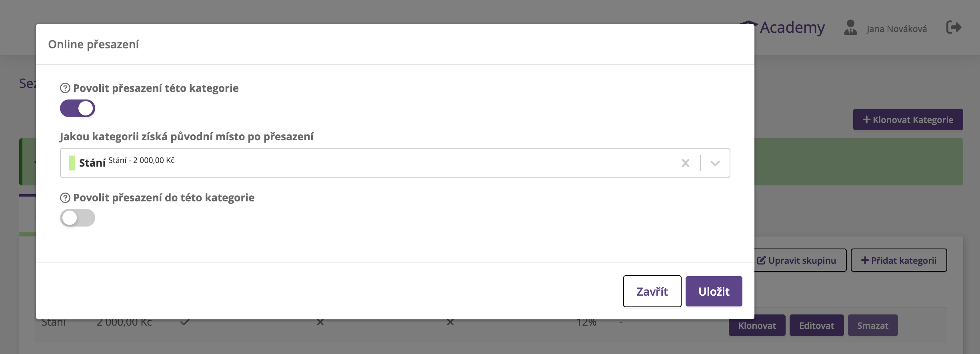
Task: Click the logout arrow icon
Action: pos(954,28)
